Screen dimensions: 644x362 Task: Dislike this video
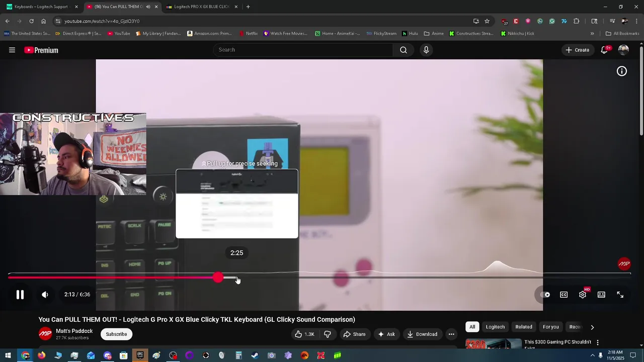click(x=328, y=334)
